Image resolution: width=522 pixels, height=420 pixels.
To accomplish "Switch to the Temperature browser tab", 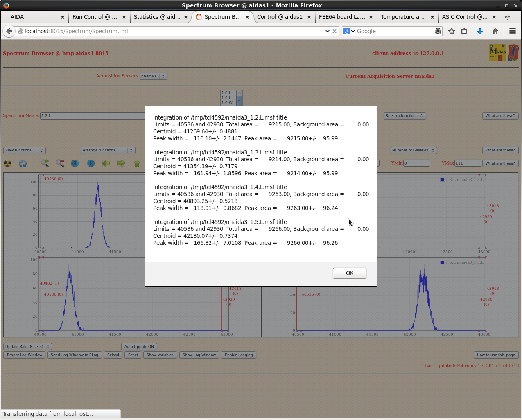I will [402, 17].
